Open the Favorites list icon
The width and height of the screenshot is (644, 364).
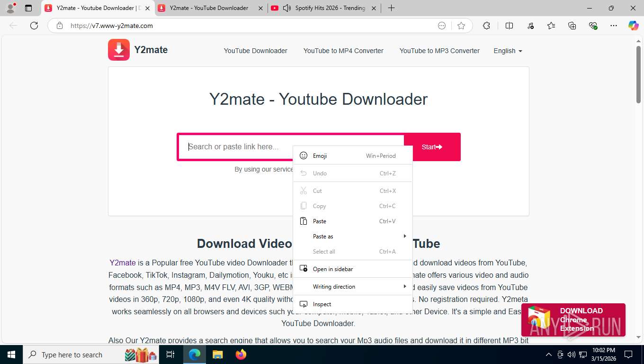[x=551, y=26]
